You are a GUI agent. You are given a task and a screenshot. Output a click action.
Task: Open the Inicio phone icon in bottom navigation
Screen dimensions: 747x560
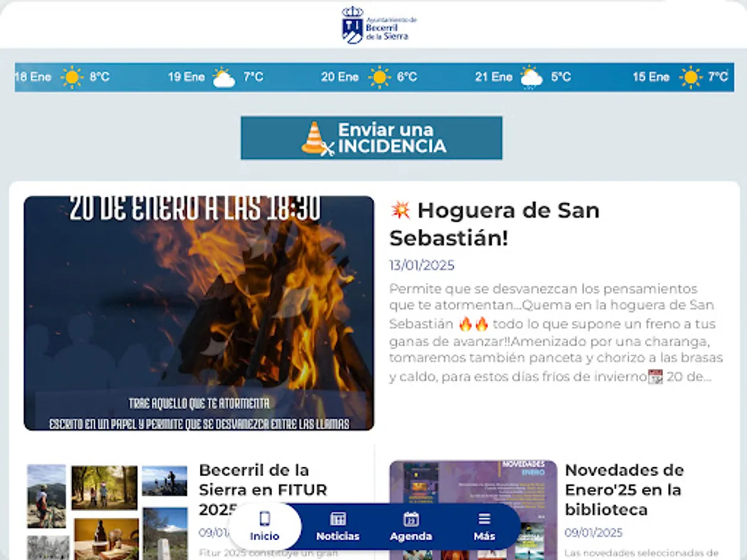click(264, 518)
